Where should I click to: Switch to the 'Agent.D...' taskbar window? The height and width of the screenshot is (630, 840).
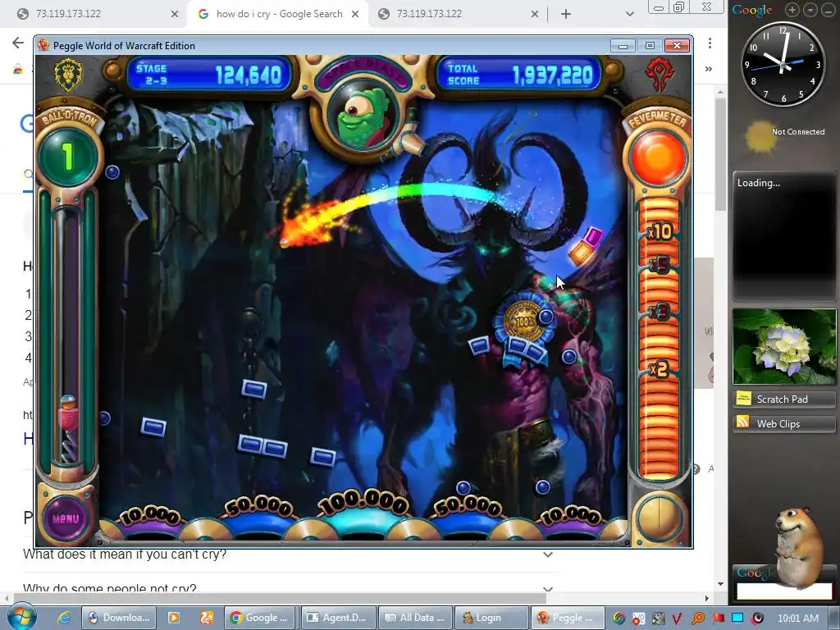[338, 618]
